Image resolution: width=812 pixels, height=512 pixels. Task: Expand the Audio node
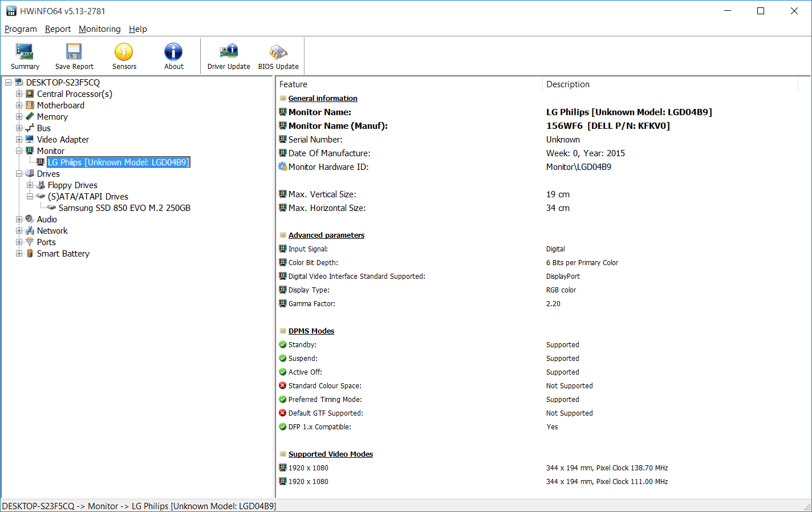pos(19,219)
